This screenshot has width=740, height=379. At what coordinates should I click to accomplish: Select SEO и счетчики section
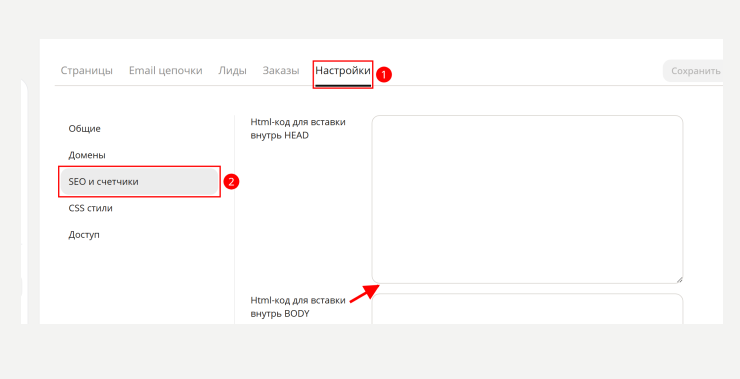139,182
